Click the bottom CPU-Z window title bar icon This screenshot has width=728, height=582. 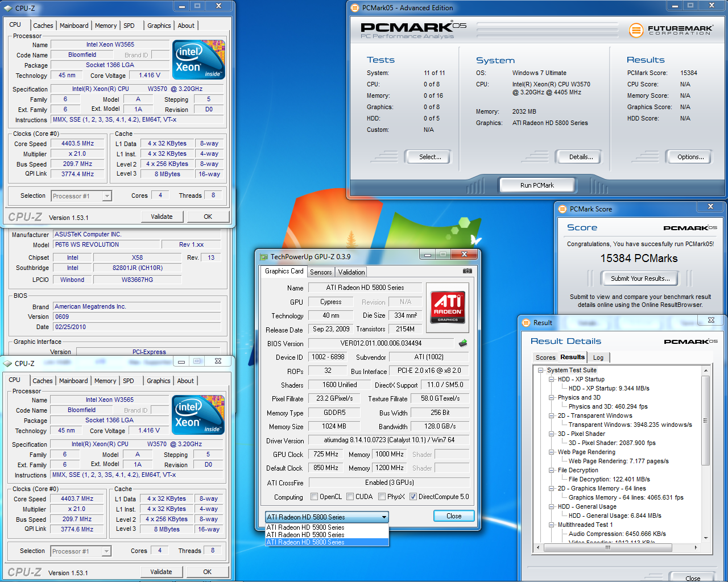click(x=8, y=363)
